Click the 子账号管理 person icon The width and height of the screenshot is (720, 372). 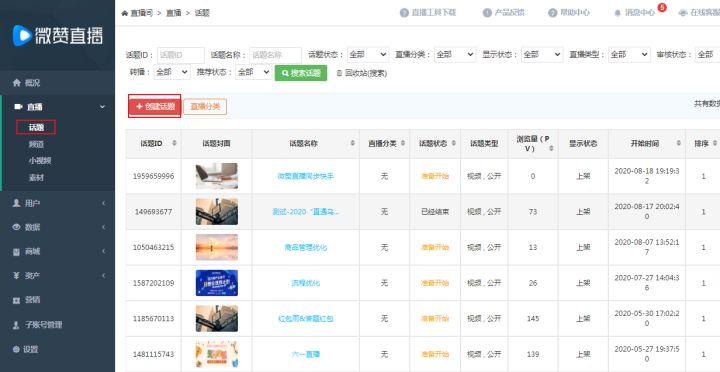[x=17, y=325]
